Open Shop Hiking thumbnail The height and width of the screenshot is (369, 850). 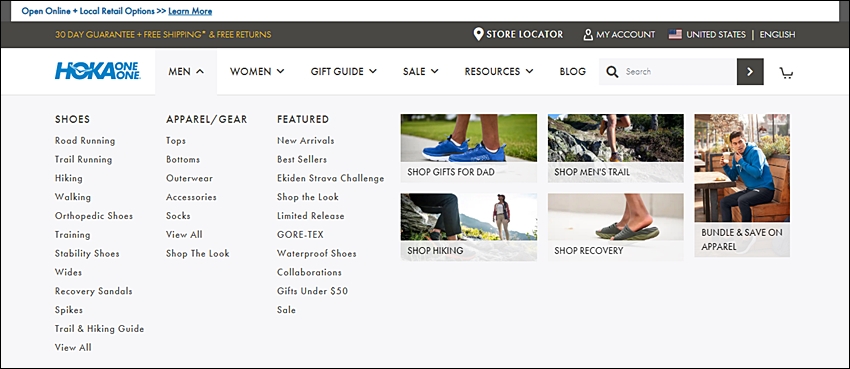[x=469, y=227]
